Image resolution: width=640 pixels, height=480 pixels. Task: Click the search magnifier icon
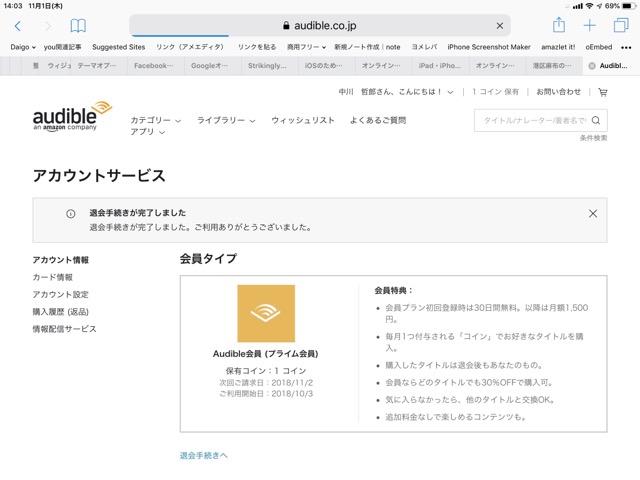[x=596, y=121]
